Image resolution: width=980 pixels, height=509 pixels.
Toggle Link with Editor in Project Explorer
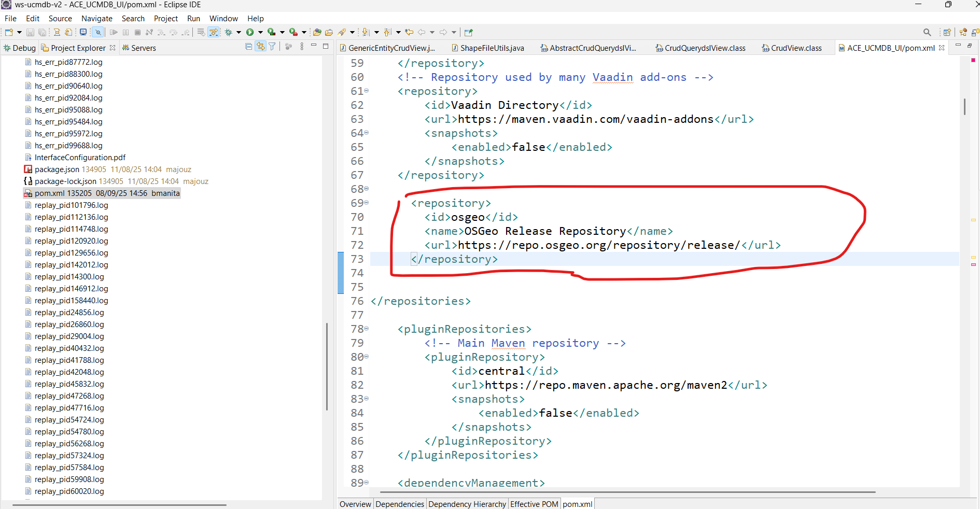pos(261,47)
